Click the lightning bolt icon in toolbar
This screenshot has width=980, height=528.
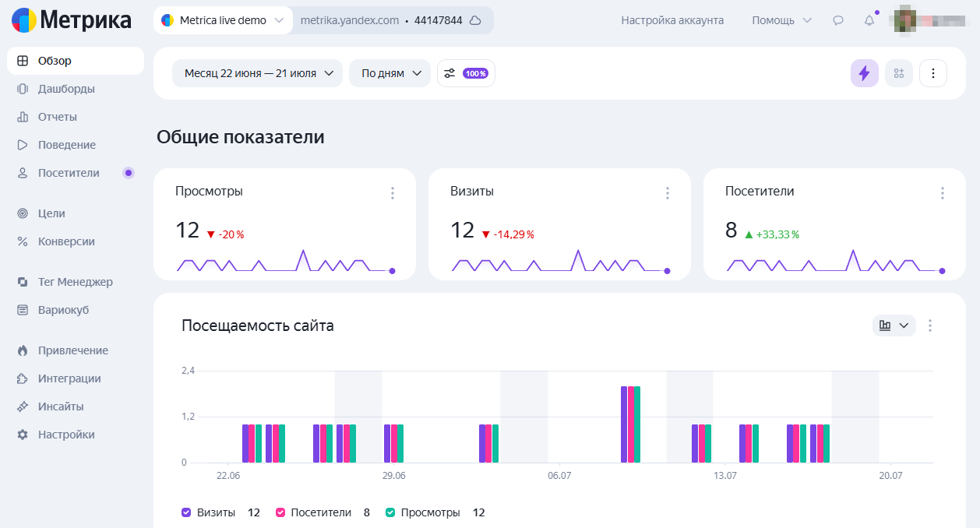(864, 73)
